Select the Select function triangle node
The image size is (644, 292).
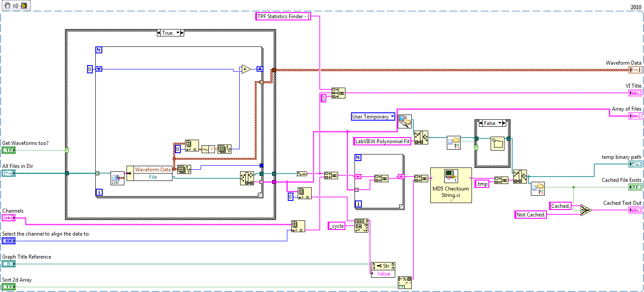coord(586,210)
